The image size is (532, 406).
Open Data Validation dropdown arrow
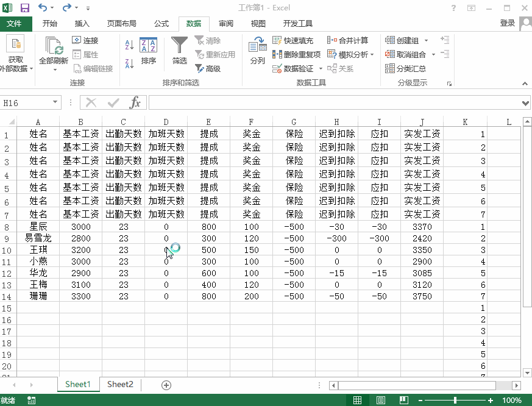[x=321, y=68]
